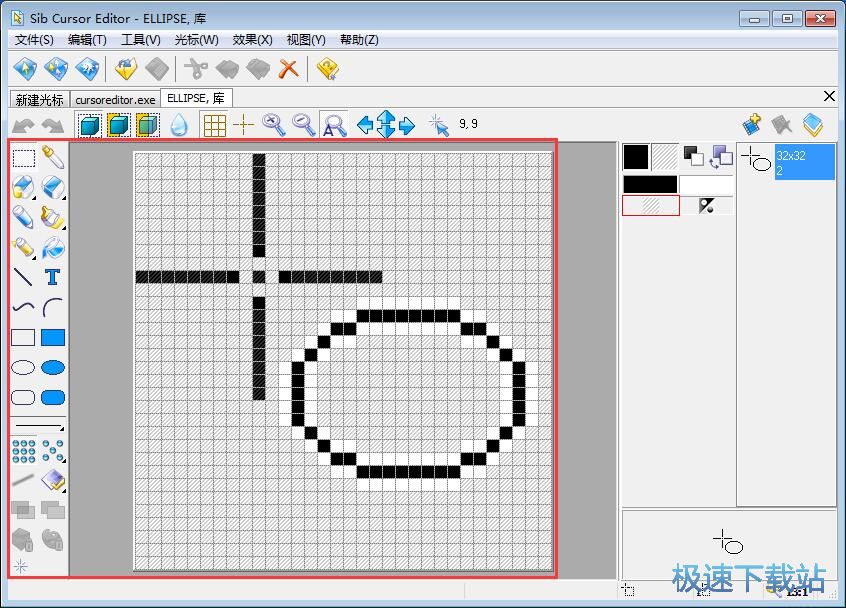The image size is (846, 608).
Task: Choose the Text tool
Action: pos(53,277)
